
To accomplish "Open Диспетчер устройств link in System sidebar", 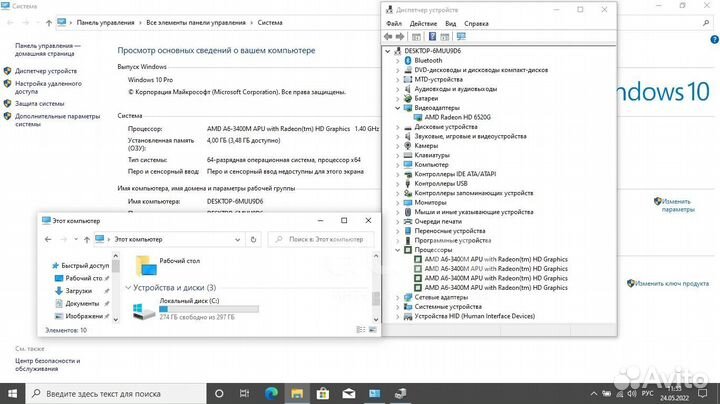I will pyautogui.click(x=46, y=71).
